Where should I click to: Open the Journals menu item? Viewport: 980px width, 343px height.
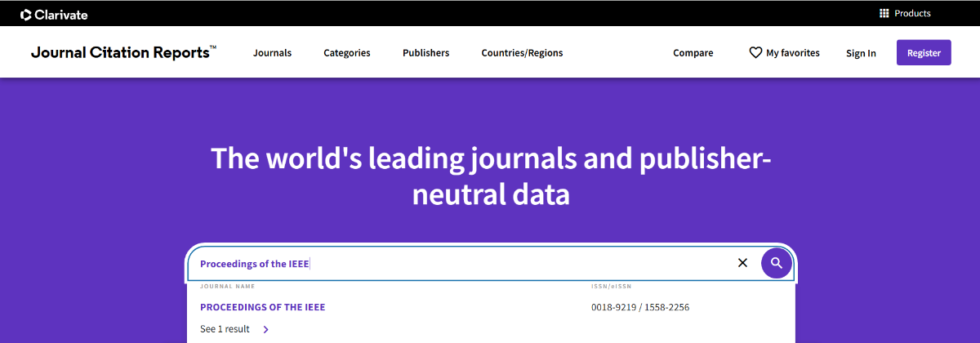[272, 53]
